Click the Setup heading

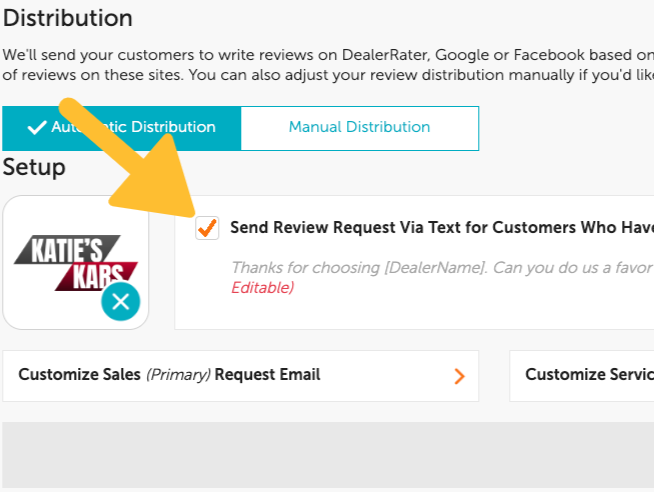coord(34,167)
